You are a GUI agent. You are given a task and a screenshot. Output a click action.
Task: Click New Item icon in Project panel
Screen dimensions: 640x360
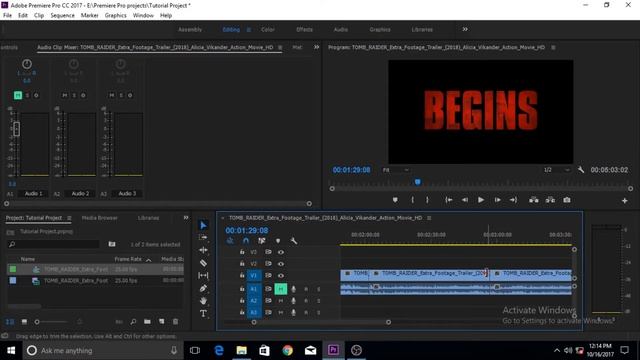pyautogui.click(x=162, y=322)
